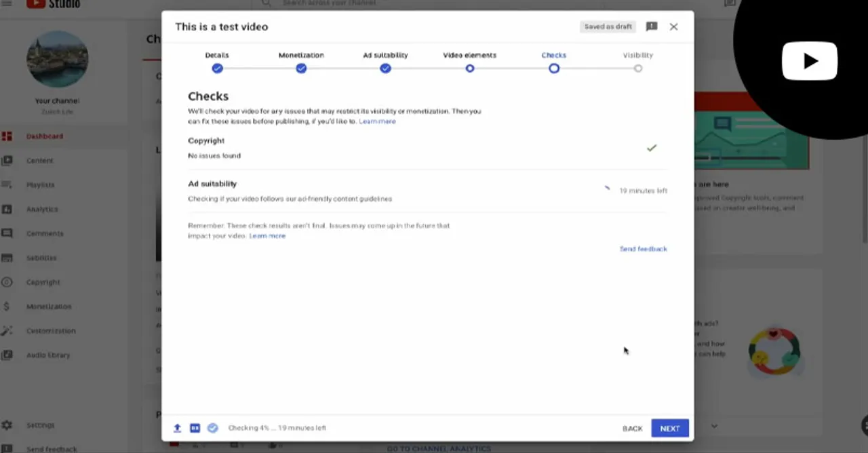
Task: Click the YouTube play logo overlay
Action: coord(810,61)
